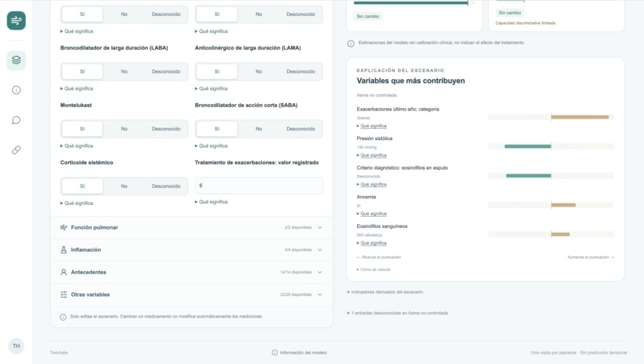This screenshot has width=644, height=364.
Task: Expand 'Qué significa' below the SABA options
Action: pyautogui.click(x=211, y=146)
